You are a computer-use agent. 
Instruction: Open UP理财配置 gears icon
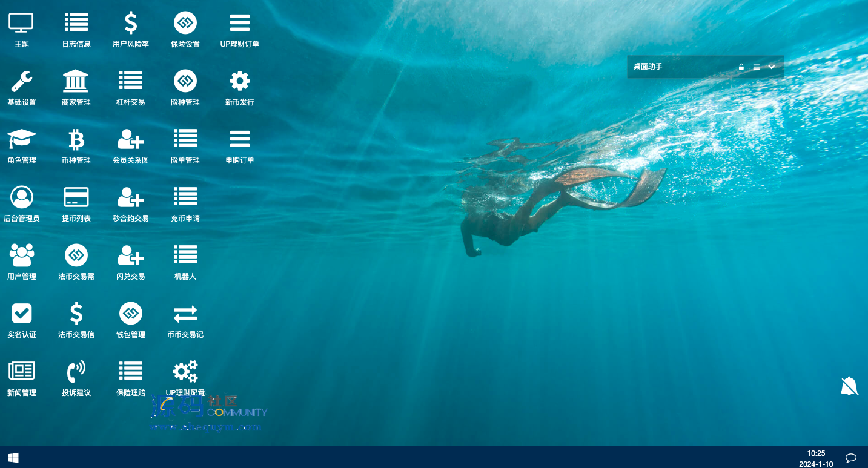click(x=185, y=372)
